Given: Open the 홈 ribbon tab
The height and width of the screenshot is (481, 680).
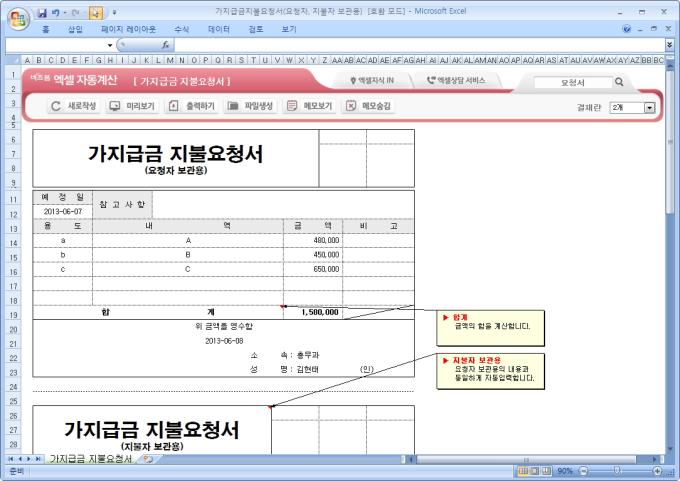Looking at the screenshot, I should point(46,29).
